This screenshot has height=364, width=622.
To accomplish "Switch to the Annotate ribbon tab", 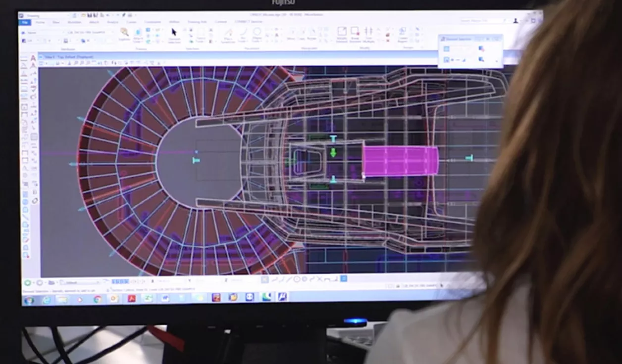I will pyautogui.click(x=75, y=22).
